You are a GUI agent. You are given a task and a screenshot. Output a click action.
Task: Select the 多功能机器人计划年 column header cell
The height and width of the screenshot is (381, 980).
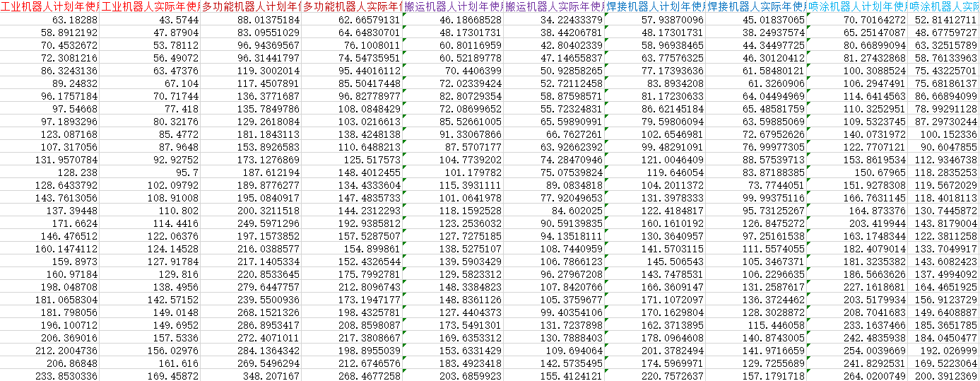(x=251, y=6)
